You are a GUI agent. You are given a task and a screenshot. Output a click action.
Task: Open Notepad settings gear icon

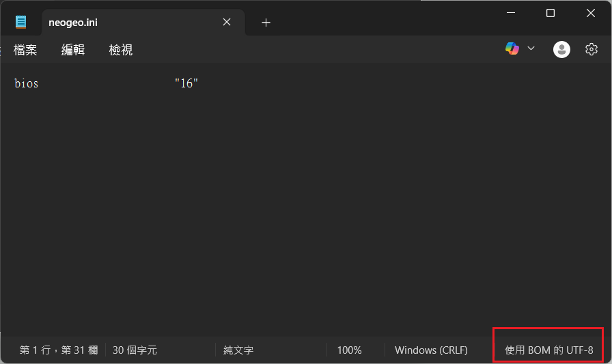[592, 49]
